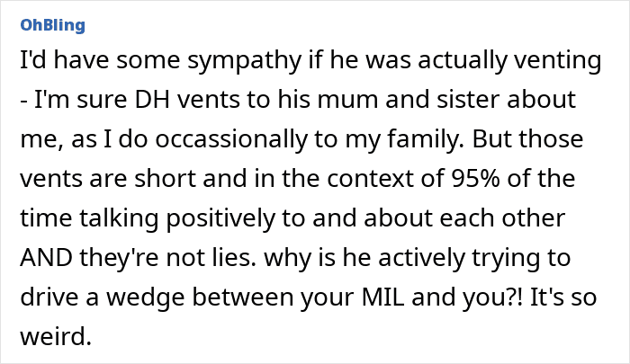630x364 pixels.
Task: Click the abbreviation "MIL" in the comment
Action: click(382, 297)
